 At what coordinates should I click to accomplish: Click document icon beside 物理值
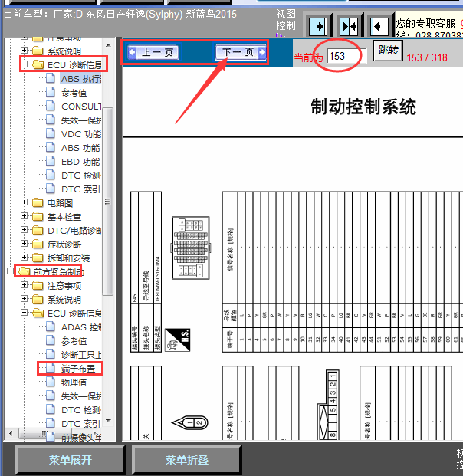(51, 382)
